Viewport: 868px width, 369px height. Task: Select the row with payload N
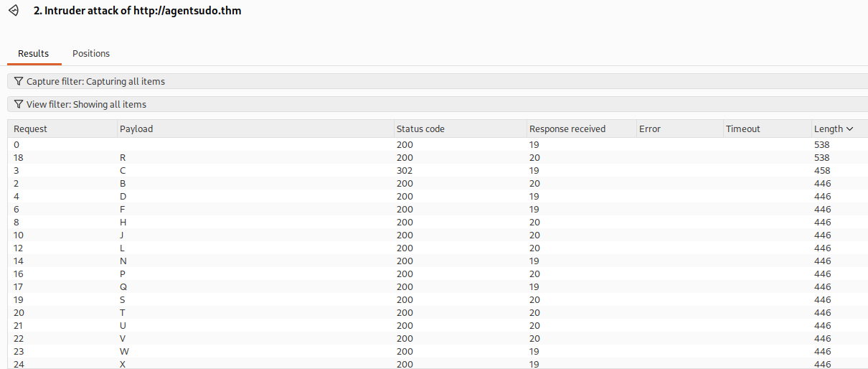(438, 261)
